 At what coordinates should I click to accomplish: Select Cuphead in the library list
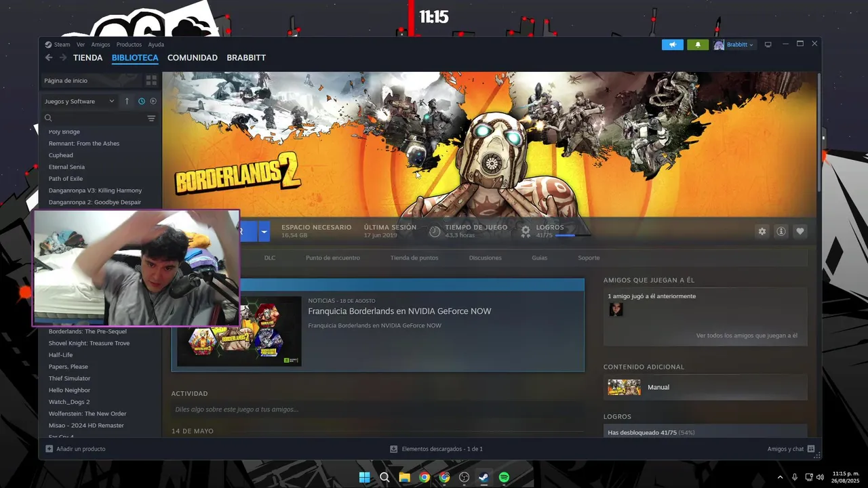coord(61,155)
